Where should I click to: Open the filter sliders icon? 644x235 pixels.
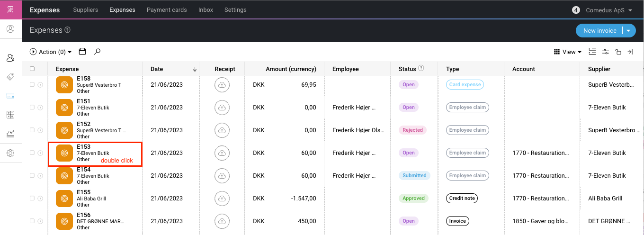click(606, 52)
